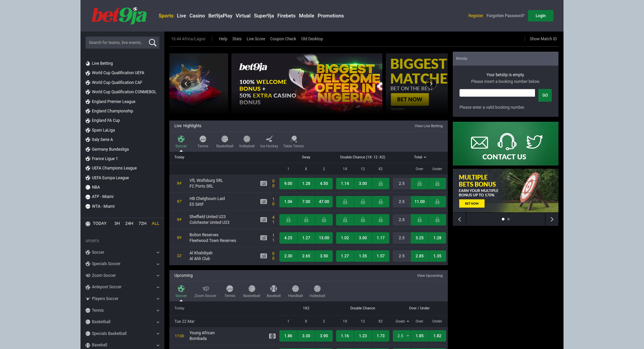Click the booking number input field
The image size is (644, 349).
(497, 93)
